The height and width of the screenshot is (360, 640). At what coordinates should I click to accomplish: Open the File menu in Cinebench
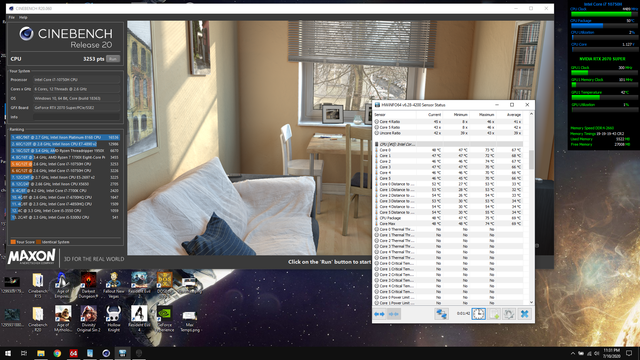point(11,18)
